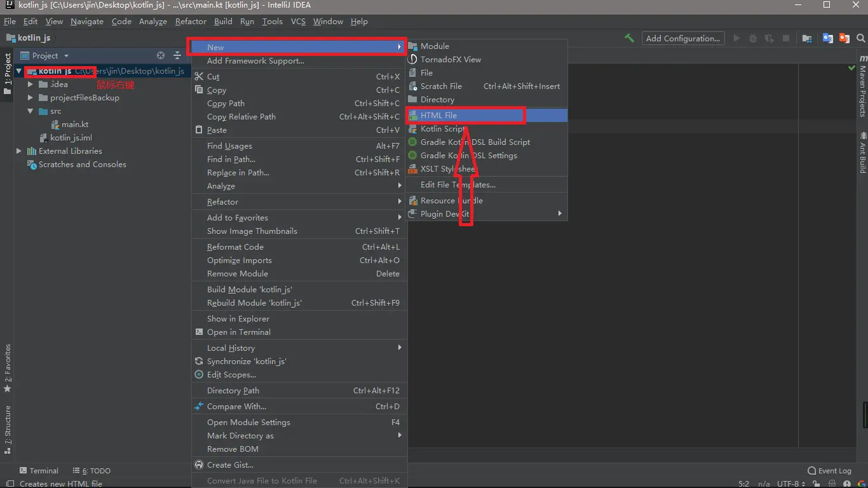Click the Add Configuration... button

[x=683, y=38]
